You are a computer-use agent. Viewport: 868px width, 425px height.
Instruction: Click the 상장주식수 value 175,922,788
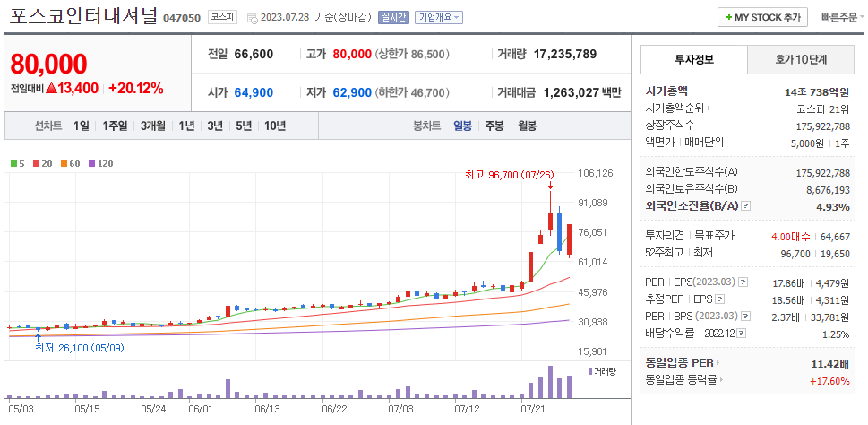823,126
